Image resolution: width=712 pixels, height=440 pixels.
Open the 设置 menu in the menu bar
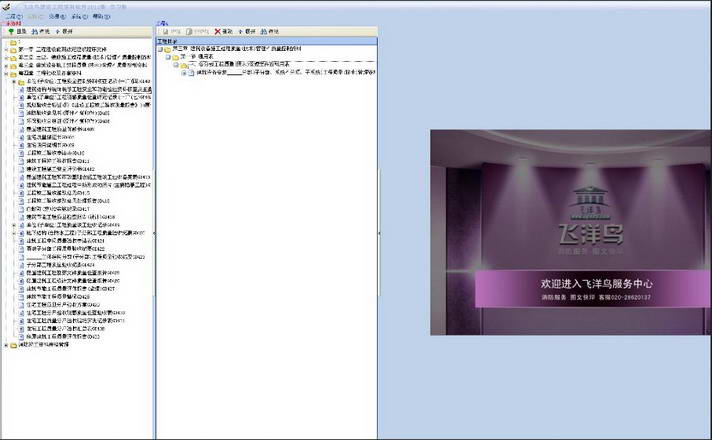[57, 16]
